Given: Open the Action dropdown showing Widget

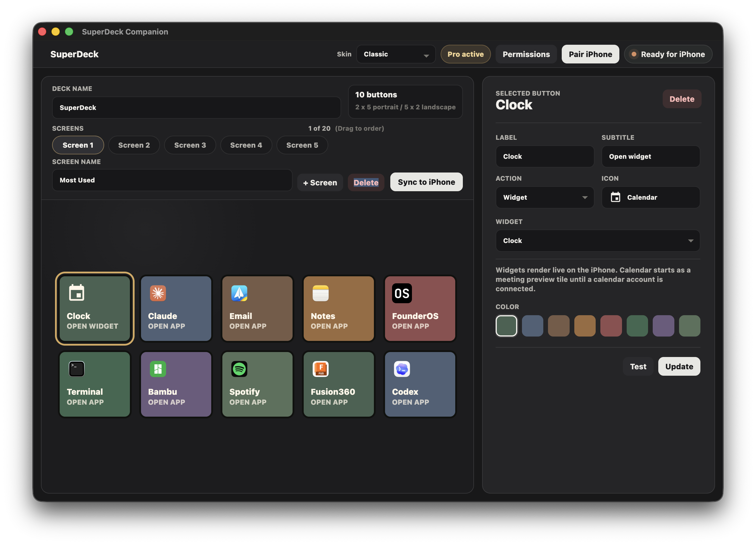Looking at the screenshot, I should [x=545, y=197].
